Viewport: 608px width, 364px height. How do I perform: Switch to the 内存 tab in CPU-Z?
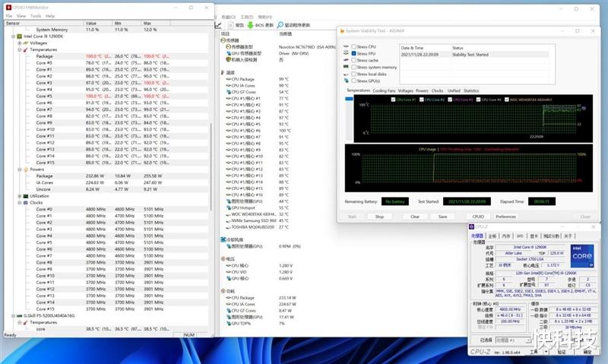point(506,236)
